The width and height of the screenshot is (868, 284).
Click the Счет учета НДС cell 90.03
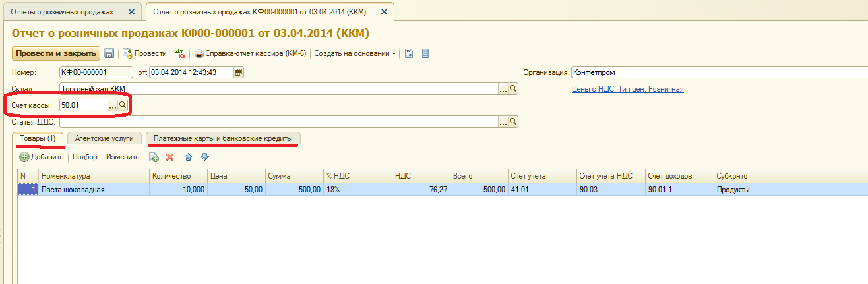tap(611, 189)
